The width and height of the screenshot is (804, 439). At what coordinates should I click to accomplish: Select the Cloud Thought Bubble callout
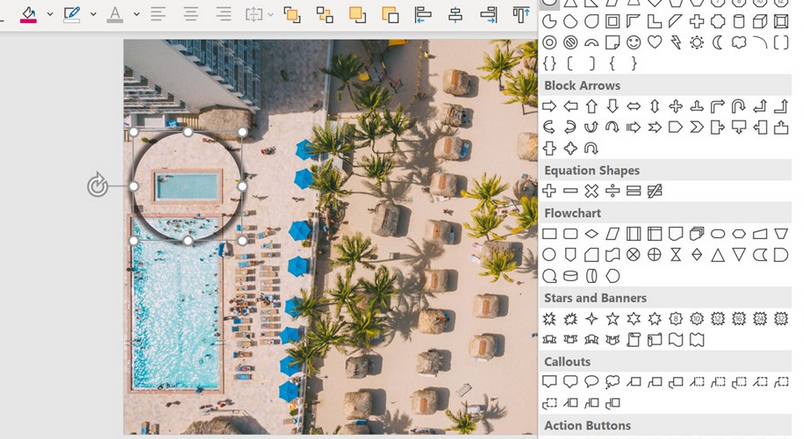pyautogui.click(x=612, y=382)
